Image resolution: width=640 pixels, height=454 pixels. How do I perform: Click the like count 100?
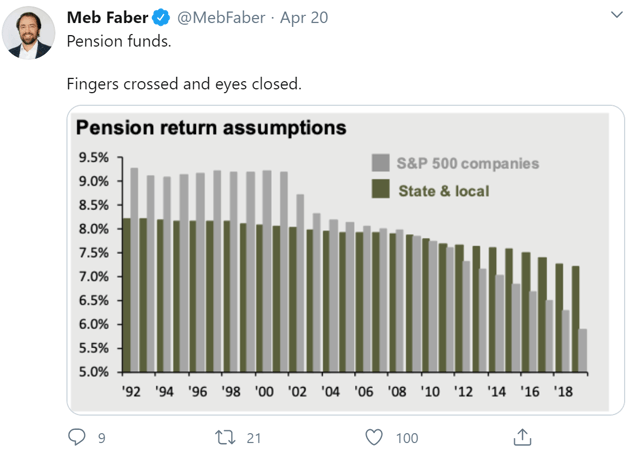pos(407,437)
